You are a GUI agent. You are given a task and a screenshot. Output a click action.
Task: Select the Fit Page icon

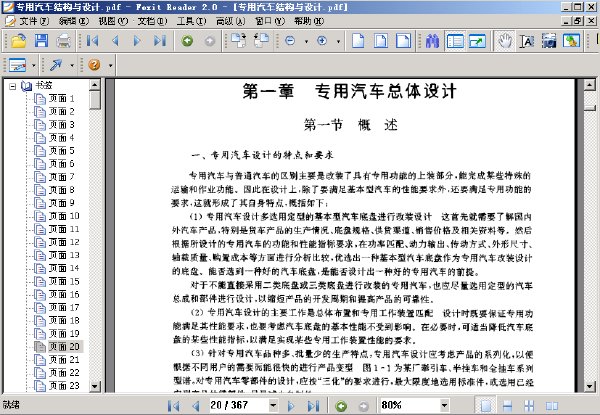click(x=380, y=41)
